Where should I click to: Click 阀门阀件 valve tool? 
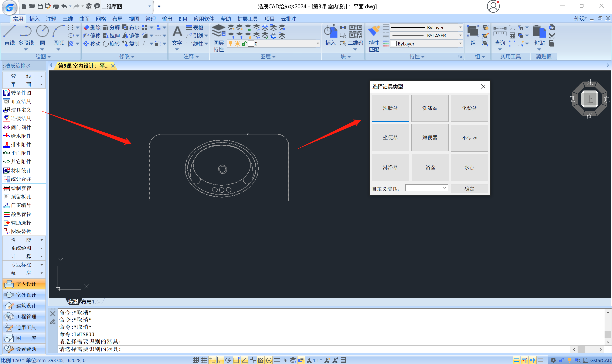point(21,127)
